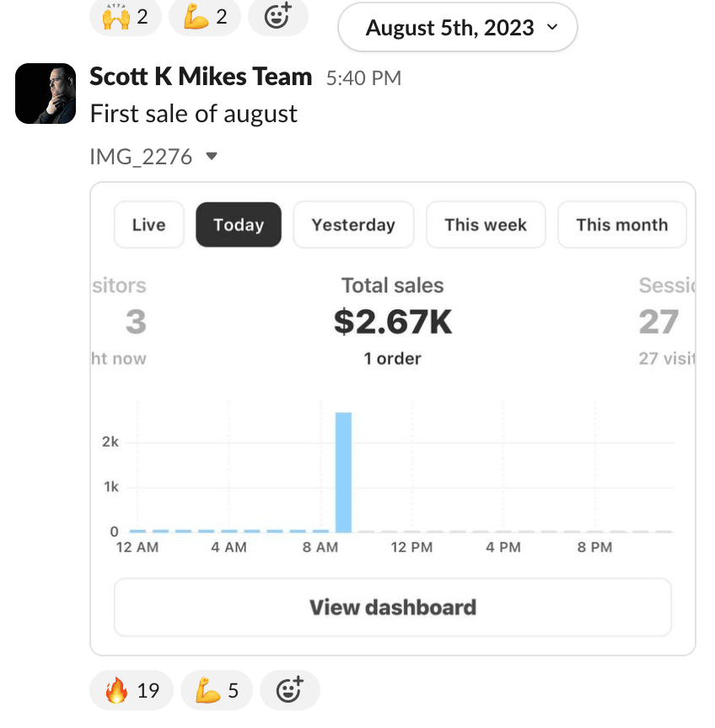
Task: Collapse the IMG_2276 attachment
Action: pos(212,156)
